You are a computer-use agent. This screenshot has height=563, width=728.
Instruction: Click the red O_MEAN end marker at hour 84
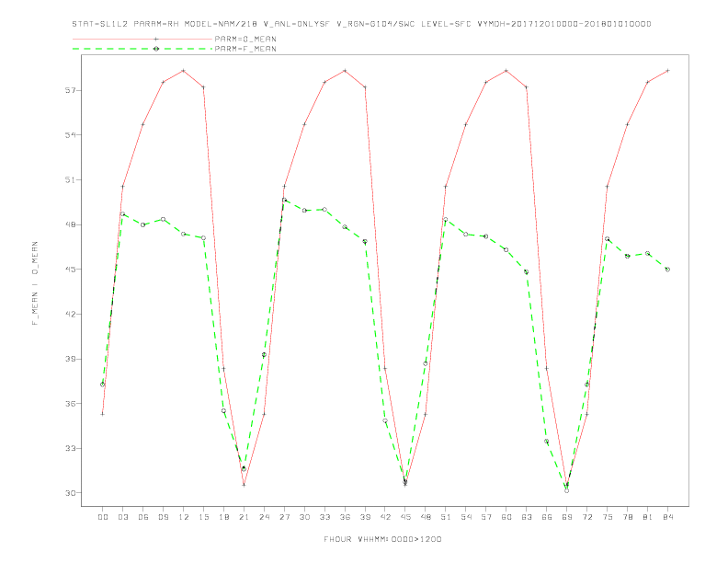tap(668, 71)
